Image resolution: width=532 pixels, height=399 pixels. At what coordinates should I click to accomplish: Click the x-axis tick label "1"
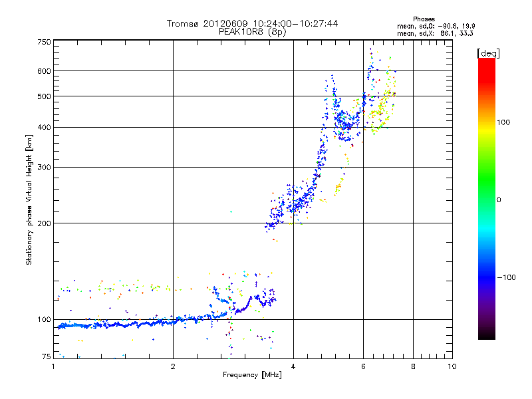pos(53,366)
